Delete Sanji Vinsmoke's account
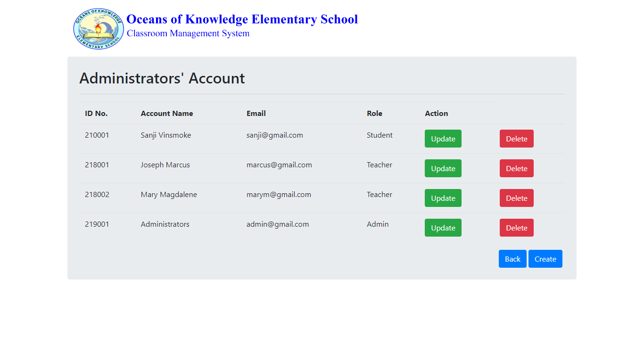The height and width of the screenshot is (362, 644). (x=516, y=139)
